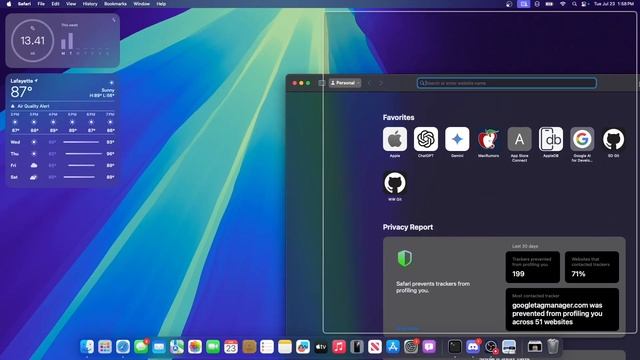Click the menu bar date and time

(x=614, y=4)
